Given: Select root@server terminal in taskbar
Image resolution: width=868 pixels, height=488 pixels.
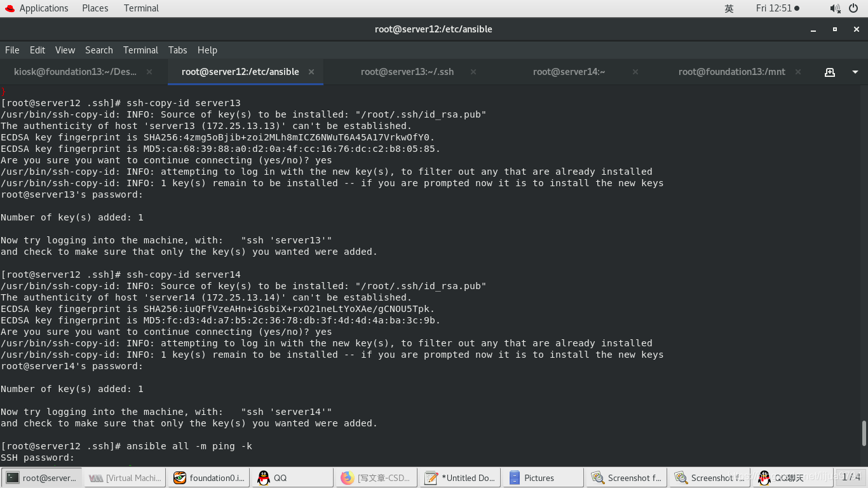Looking at the screenshot, I should [x=42, y=478].
